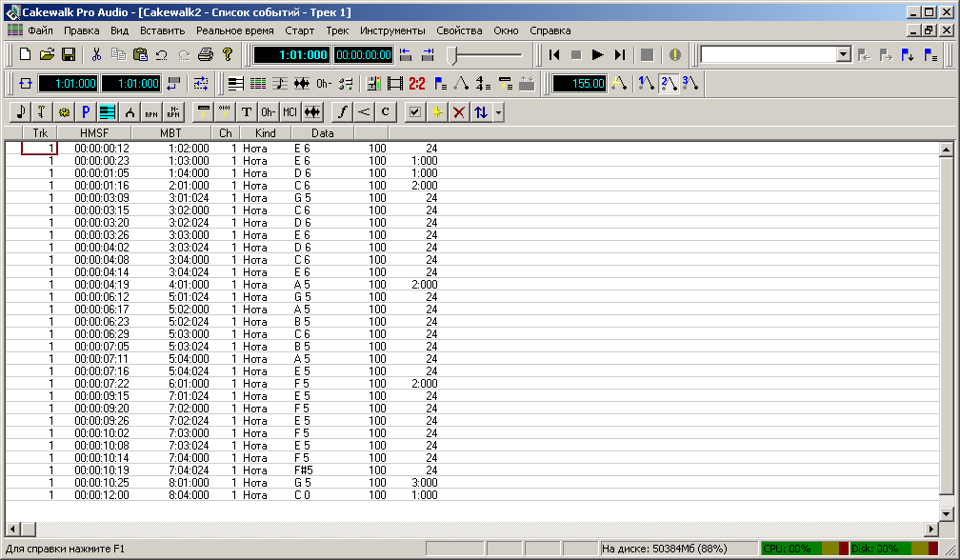960x560 pixels.
Task: Jump to end of song
Action: point(620,54)
